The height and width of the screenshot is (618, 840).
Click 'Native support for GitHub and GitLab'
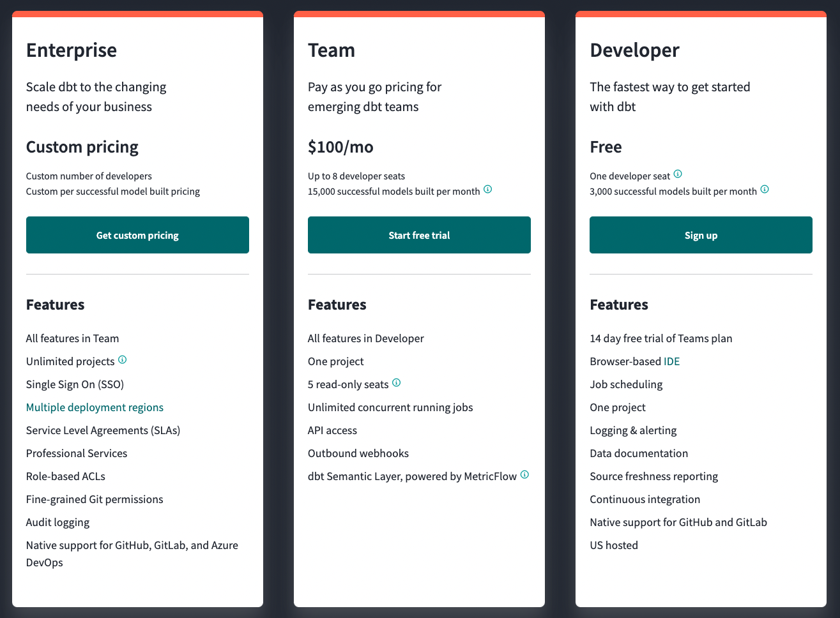point(678,522)
